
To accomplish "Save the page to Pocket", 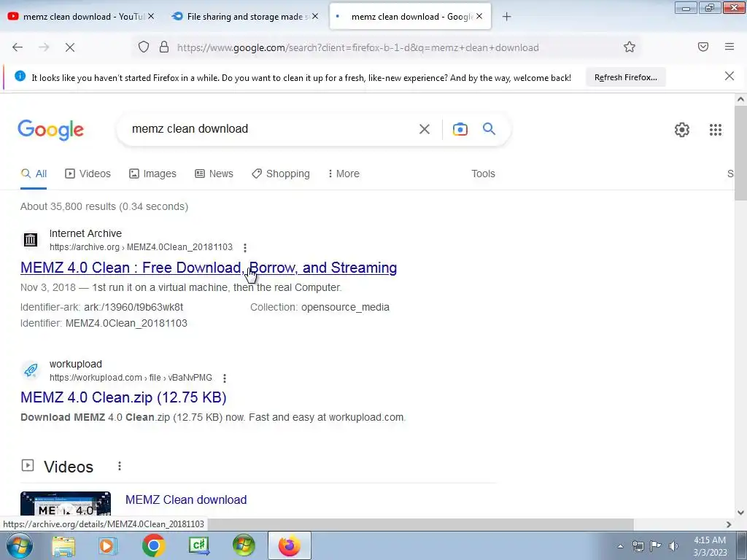I will 703,47.
